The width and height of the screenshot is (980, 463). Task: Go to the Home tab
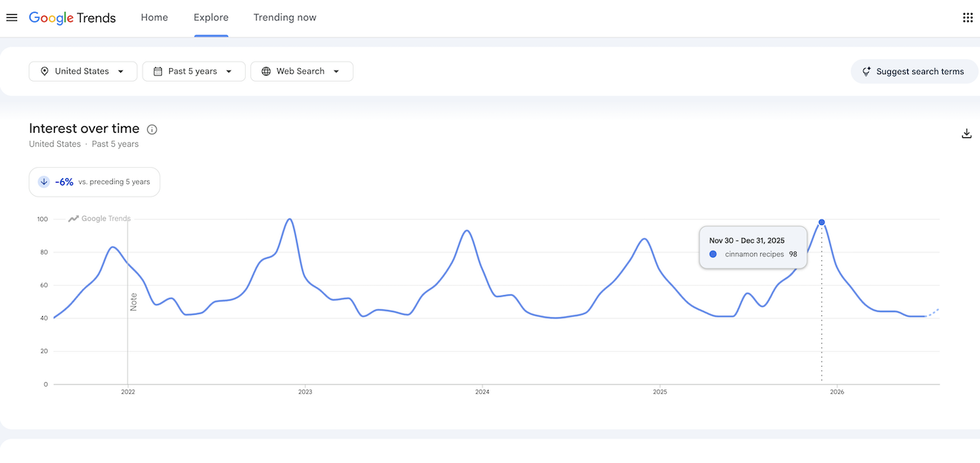[x=154, y=18]
